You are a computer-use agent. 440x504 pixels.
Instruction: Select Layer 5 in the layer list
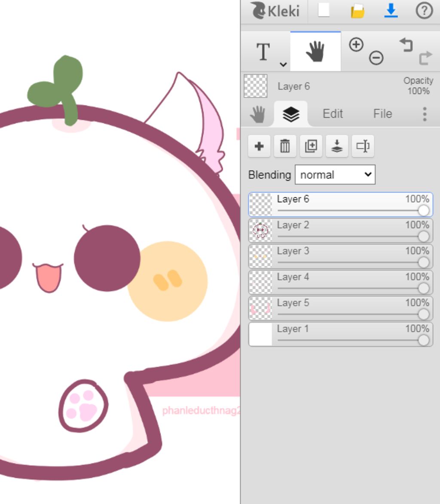[341, 309]
